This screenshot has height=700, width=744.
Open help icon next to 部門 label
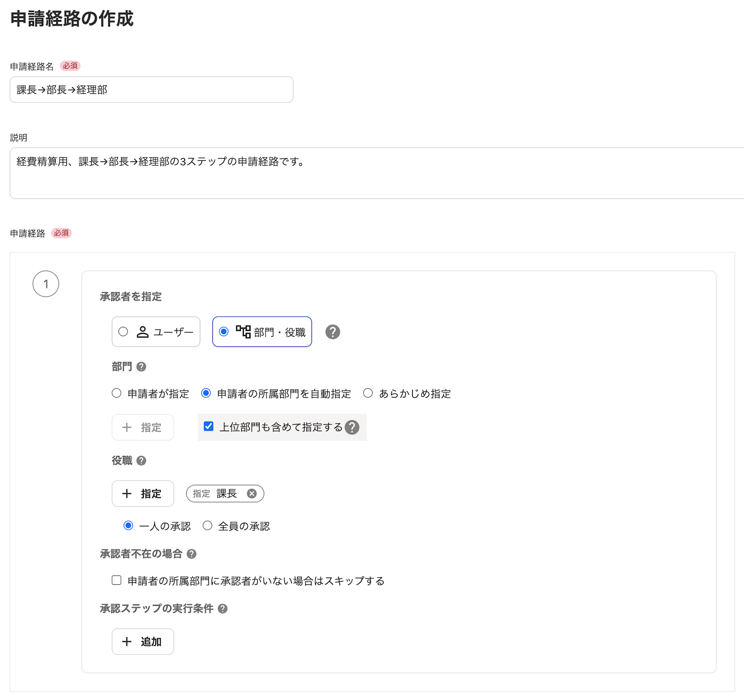click(141, 367)
